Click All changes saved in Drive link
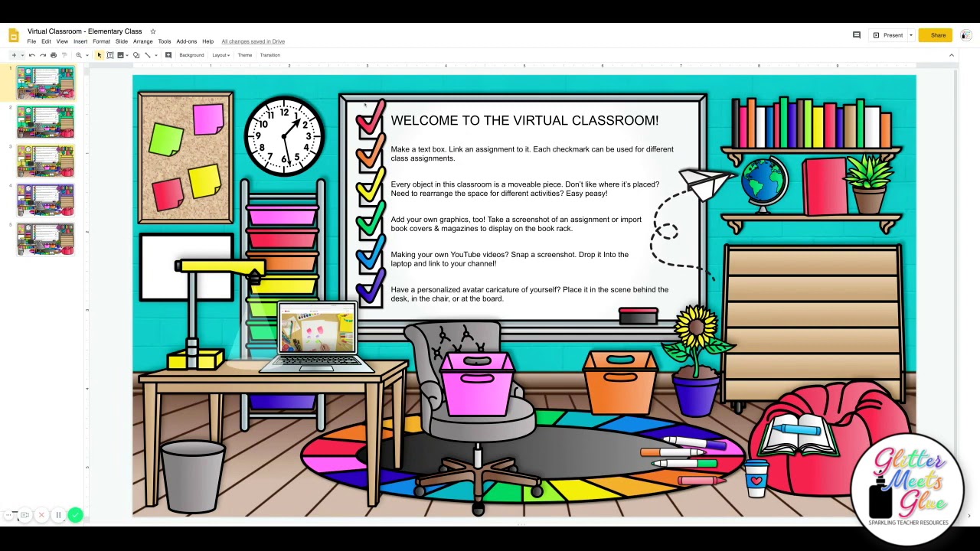Viewport: 980px width, 551px height. pos(253,41)
